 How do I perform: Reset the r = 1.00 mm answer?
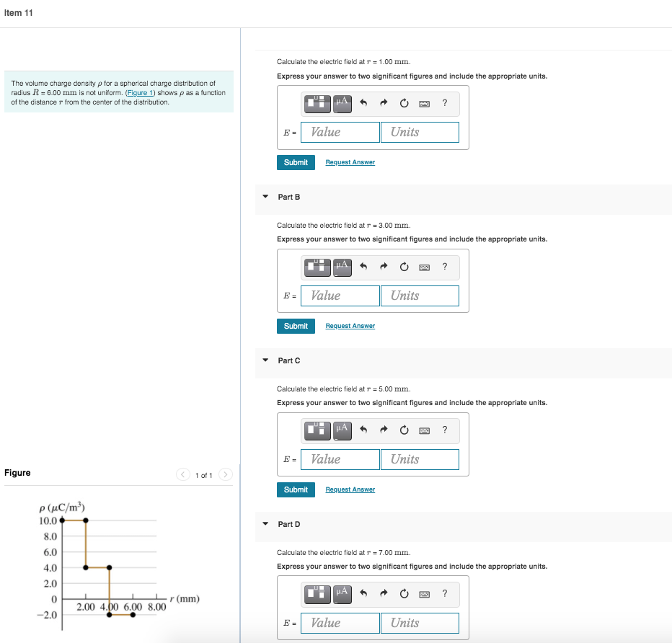click(404, 103)
